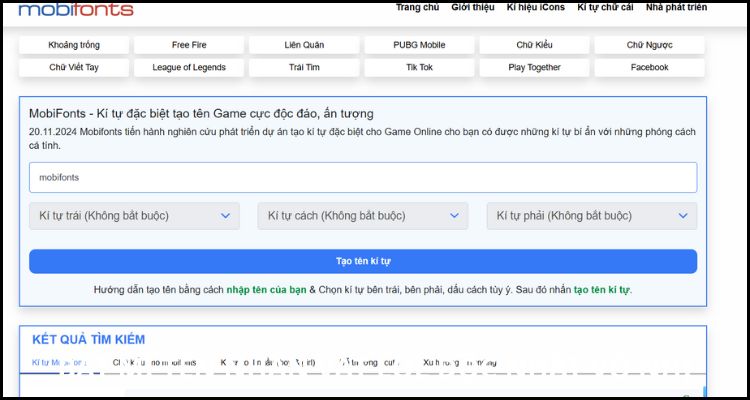Expand the Kí tự phải dropdown

pyautogui.click(x=592, y=216)
